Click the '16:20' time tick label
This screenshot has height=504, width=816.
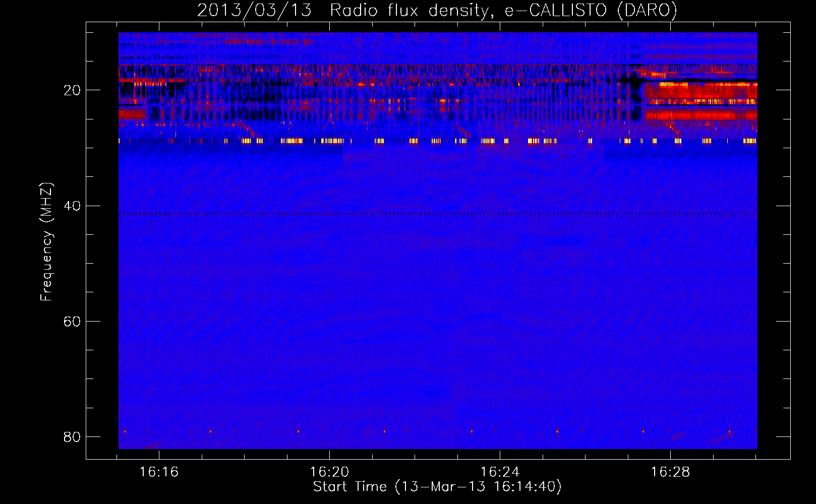point(329,472)
